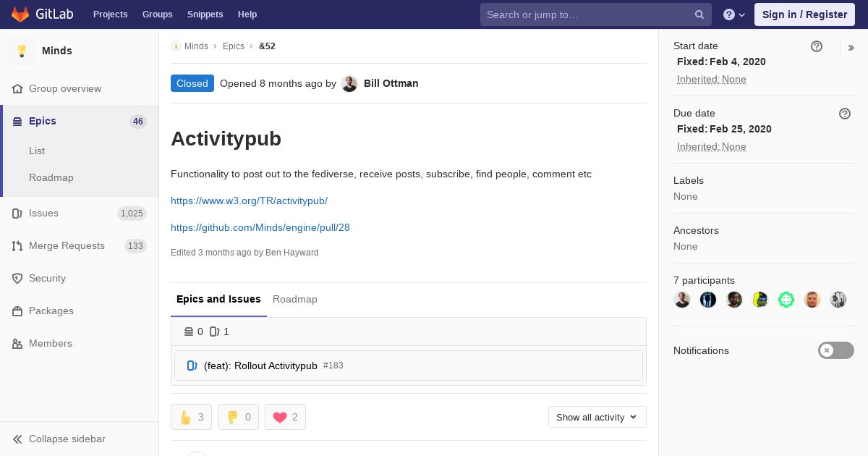Collapse the right sidebar chevron
This screenshot has width=868, height=456.
[851, 48]
